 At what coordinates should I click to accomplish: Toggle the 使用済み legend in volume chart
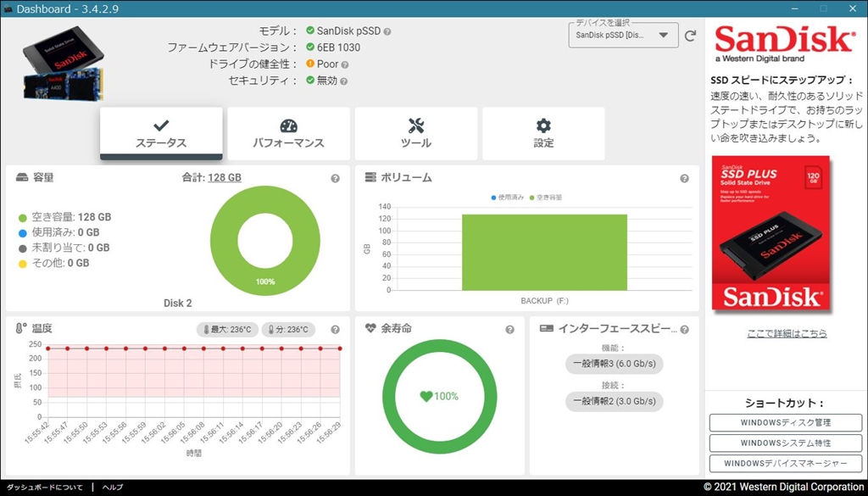(507, 198)
